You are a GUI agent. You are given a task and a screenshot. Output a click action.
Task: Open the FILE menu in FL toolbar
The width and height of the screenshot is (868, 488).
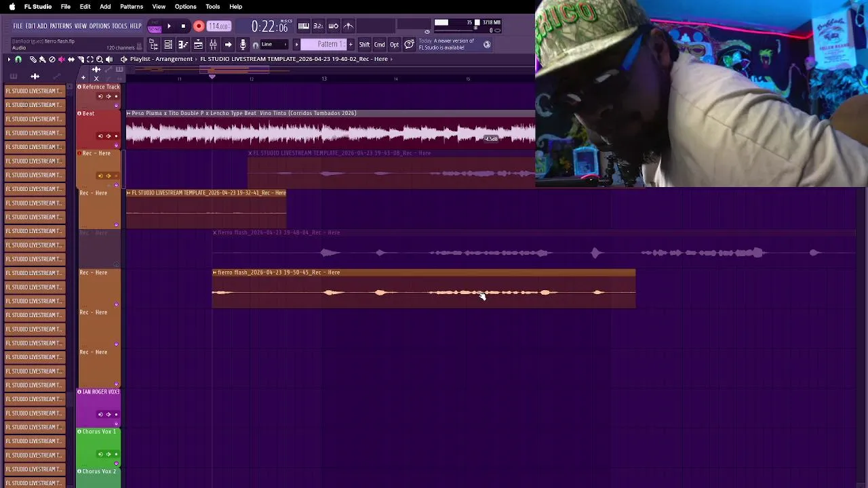point(18,26)
